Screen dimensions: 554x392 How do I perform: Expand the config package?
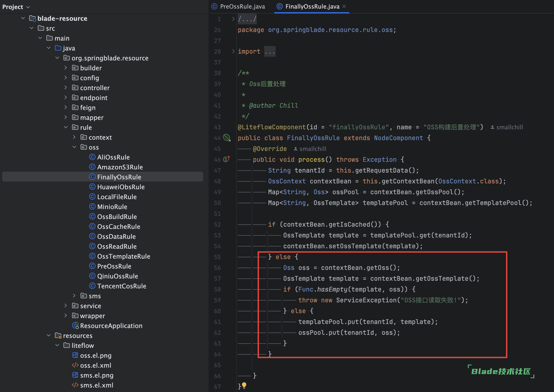pos(66,77)
